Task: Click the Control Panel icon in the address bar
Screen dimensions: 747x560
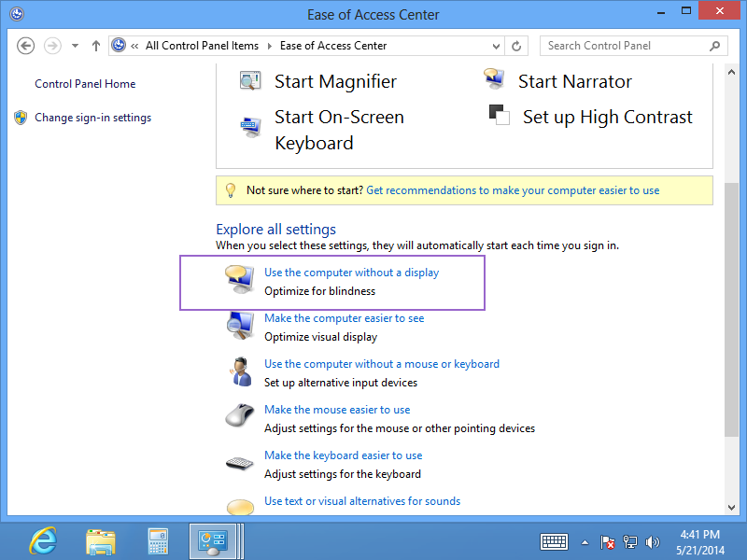Action: (119, 45)
